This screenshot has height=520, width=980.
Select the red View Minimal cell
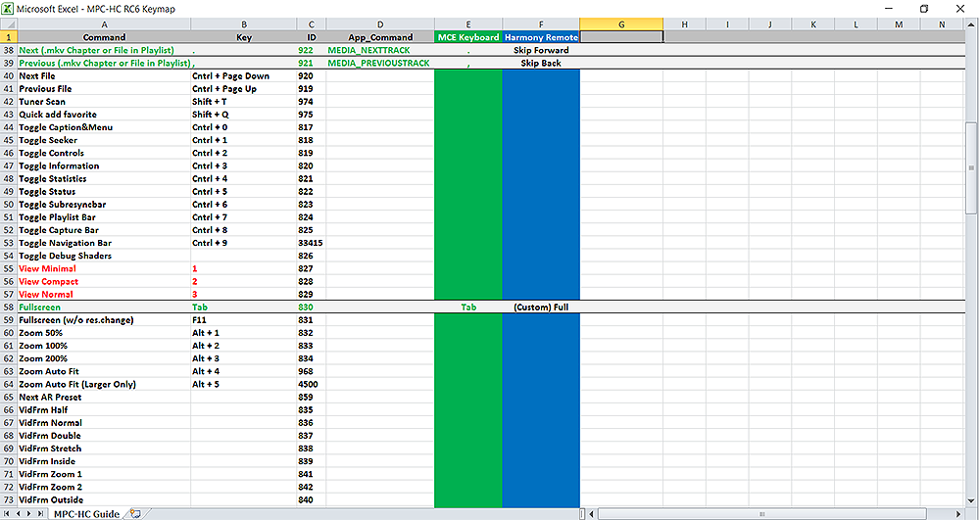[104, 268]
